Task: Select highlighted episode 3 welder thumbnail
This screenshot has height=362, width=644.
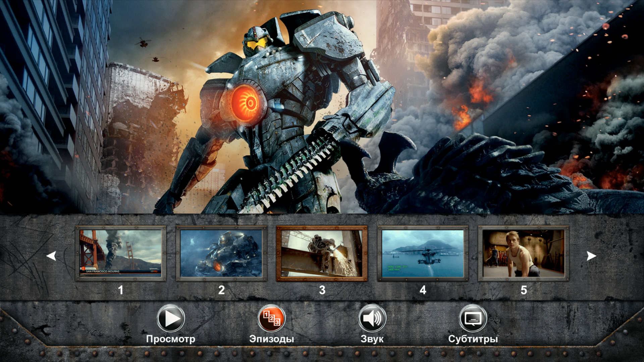Action: [322, 253]
